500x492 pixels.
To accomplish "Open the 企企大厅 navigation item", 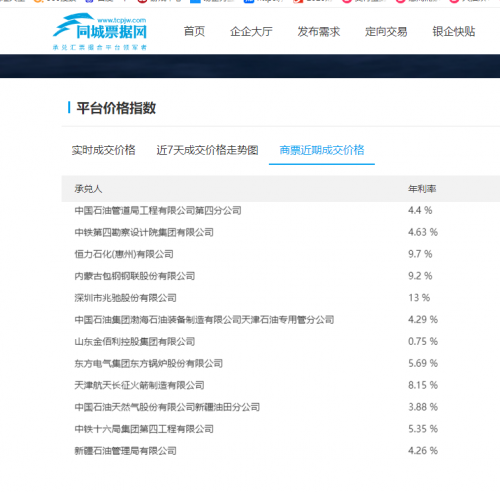I will (x=251, y=32).
